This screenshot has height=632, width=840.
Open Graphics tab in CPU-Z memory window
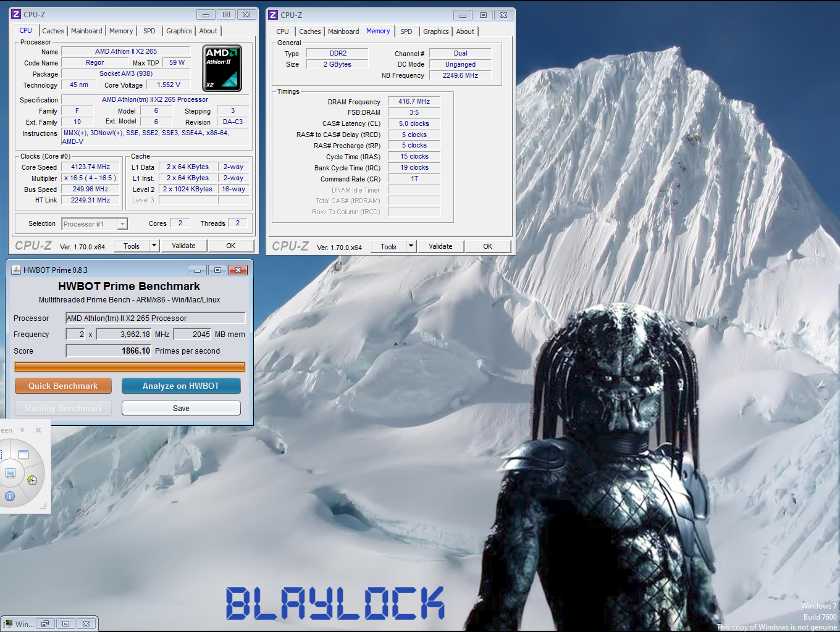(436, 31)
